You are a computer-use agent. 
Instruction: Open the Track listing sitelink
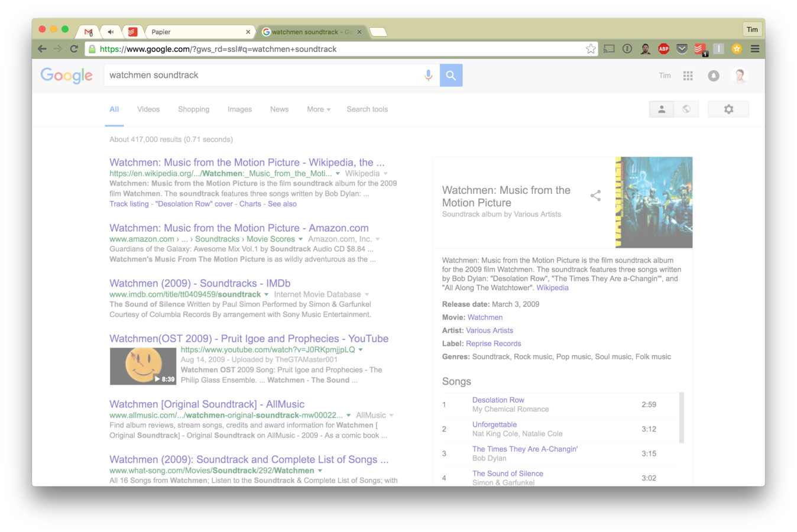(129, 204)
